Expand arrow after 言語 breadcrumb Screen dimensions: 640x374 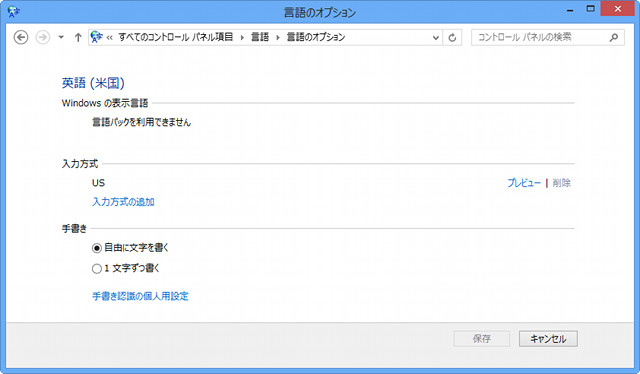(x=278, y=38)
